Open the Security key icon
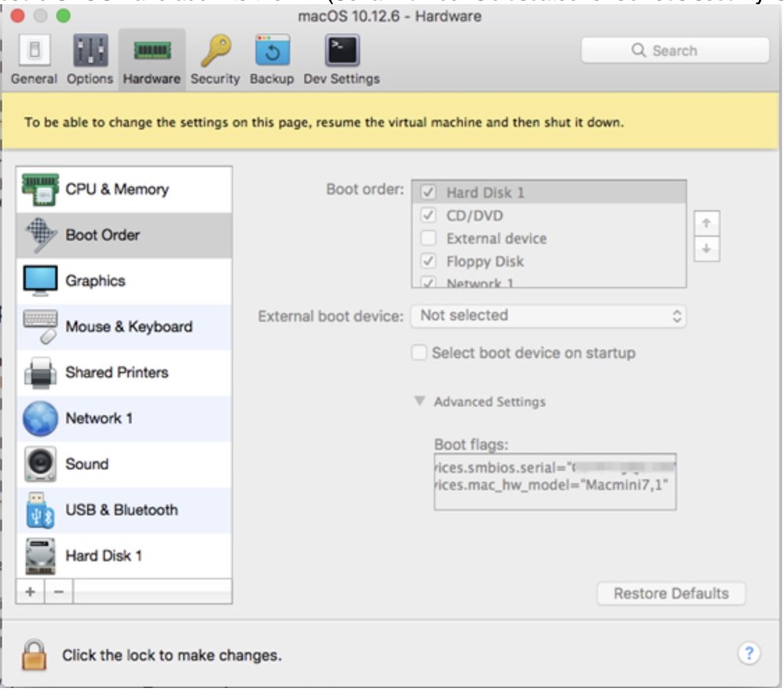The image size is (784, 695). (216, 50)
